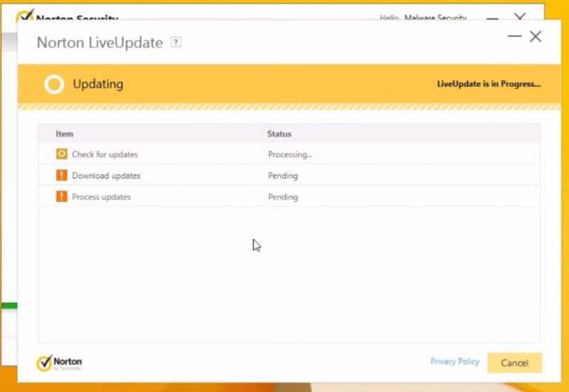Click the LiveUpdate is in Progress message
This screenshot has width=569, height=392.
(488, 84)
